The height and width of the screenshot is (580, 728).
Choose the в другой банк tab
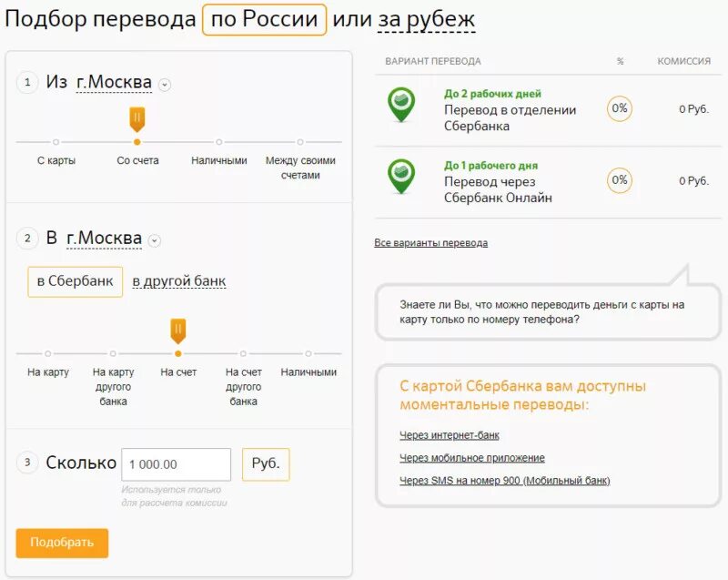point(179,281)
